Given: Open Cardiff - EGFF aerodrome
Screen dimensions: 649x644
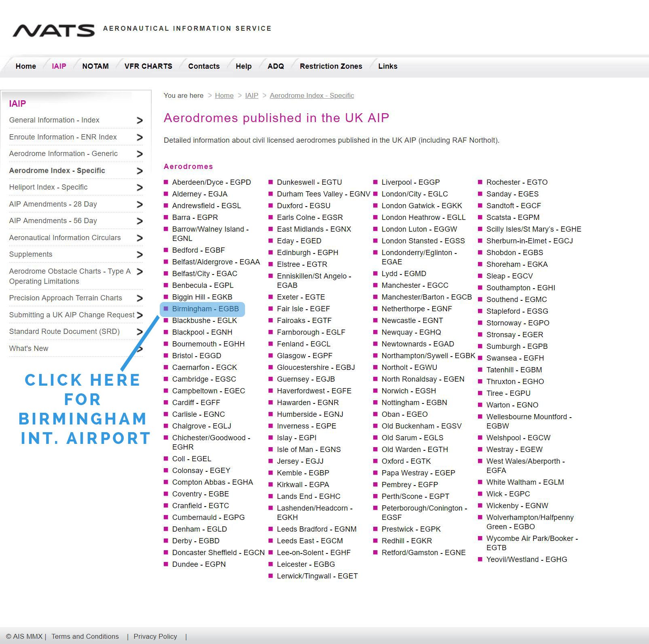Looking at the screenshot, I should pyautogui.click(x=196, y=403).
